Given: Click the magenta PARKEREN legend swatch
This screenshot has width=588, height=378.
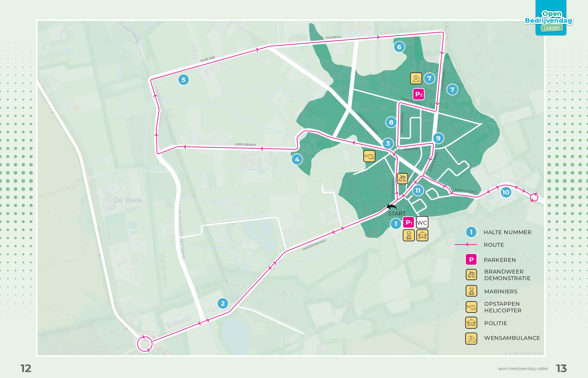Looking at the screenshot, I should 471,260.
